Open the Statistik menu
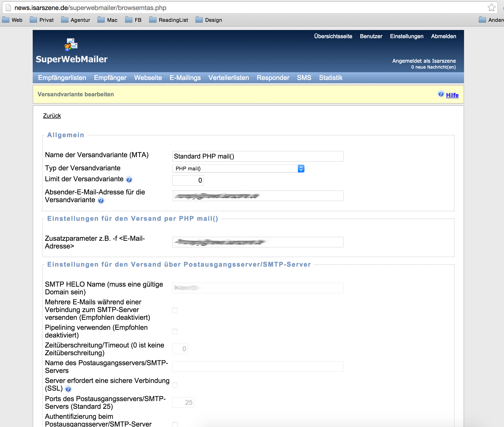The height and width of the screenshot is (427, 504). coord(331,78)
